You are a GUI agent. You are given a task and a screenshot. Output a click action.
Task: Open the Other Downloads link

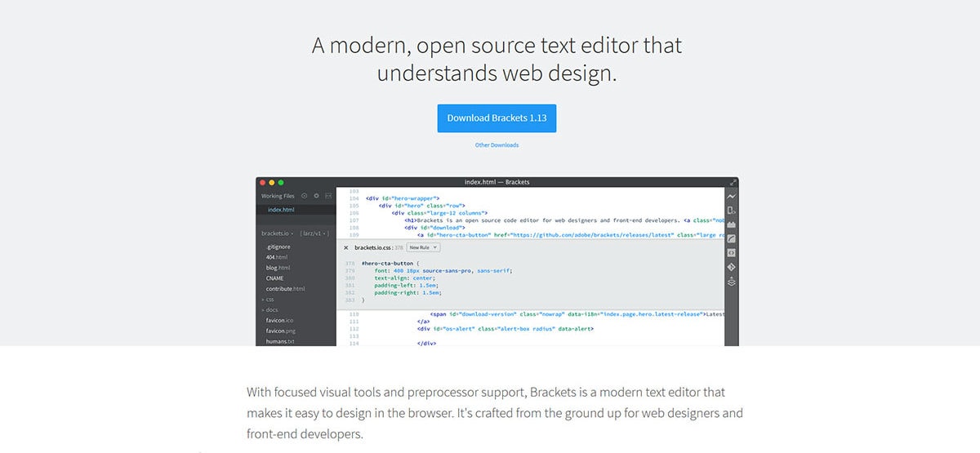point(497,145)
